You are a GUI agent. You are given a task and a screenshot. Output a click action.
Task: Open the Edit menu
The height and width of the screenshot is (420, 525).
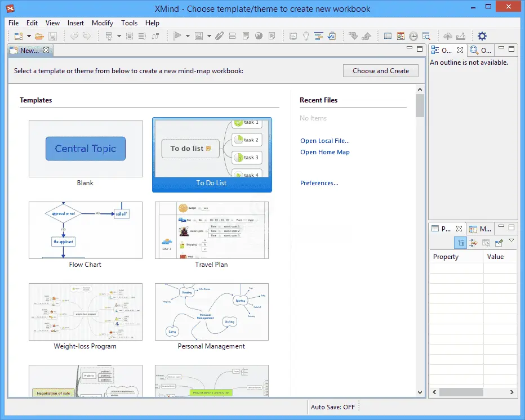click(x=32, y=23)
